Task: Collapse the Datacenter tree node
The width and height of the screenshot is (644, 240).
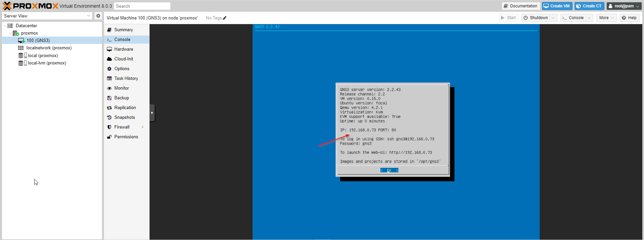Action: (5, 26)
